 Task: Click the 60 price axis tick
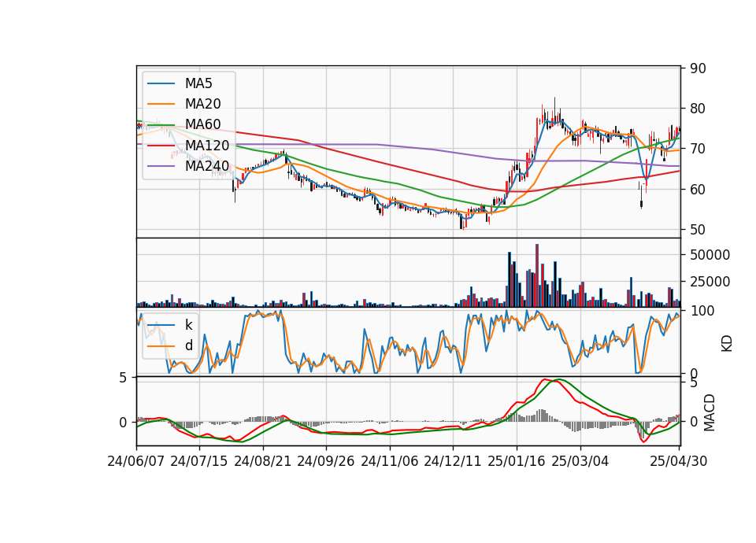[698, 190]
